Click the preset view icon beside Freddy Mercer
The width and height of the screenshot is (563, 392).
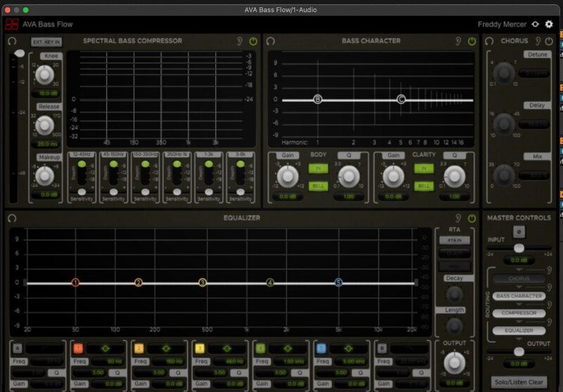(x=535, y=24)
